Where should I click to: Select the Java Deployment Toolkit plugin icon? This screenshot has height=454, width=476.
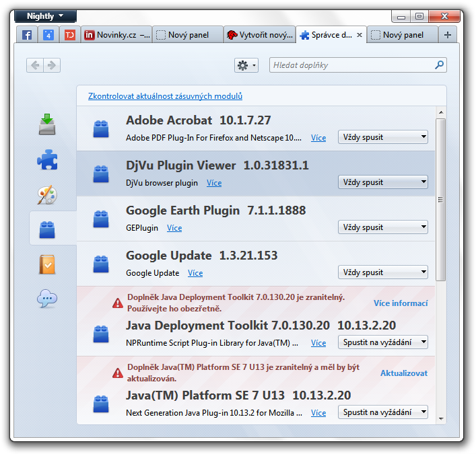point(101,334)
